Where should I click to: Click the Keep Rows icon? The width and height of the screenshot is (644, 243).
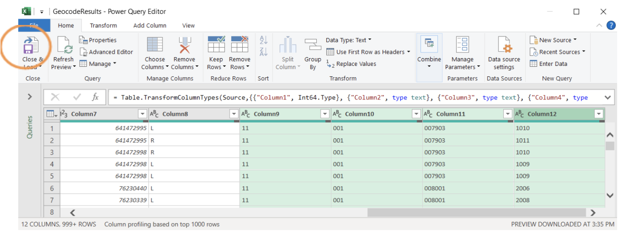216,44
